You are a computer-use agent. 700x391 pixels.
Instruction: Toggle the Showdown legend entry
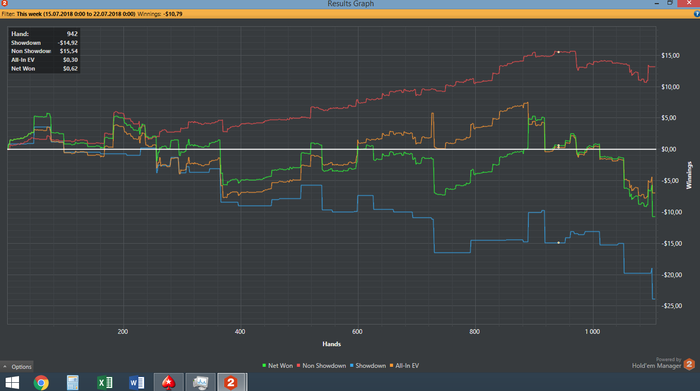pos(368,366)
